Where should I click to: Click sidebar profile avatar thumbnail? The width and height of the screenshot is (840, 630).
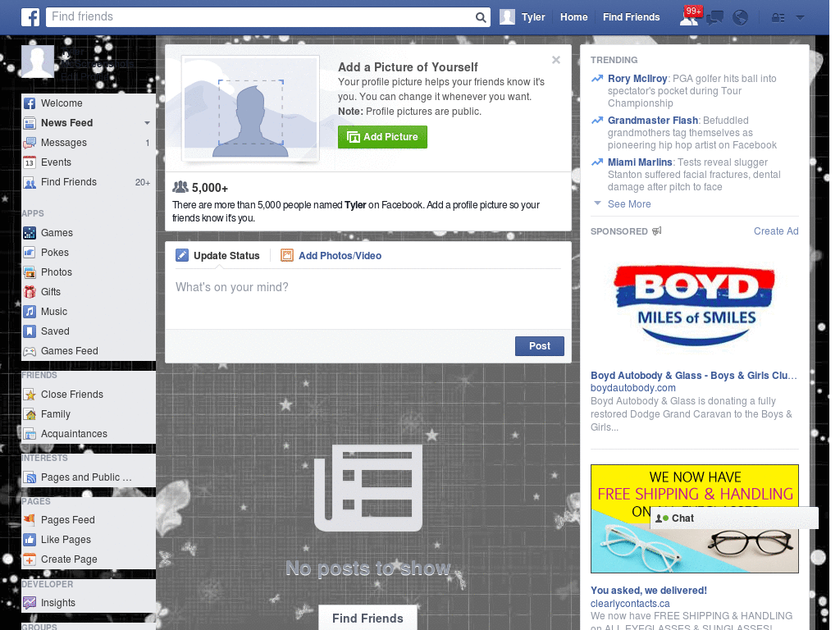[x=38, y=62]
